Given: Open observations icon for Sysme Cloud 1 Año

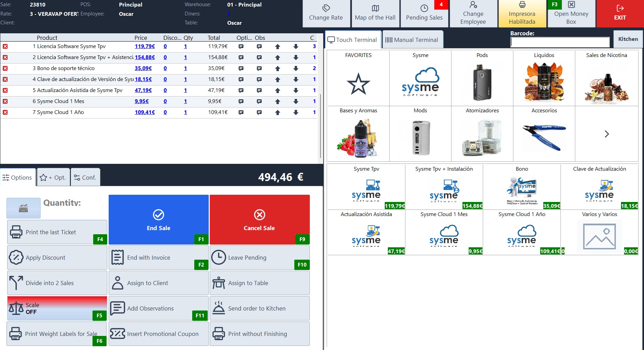Looking at the screenshot, I should (x=259, y=112).
